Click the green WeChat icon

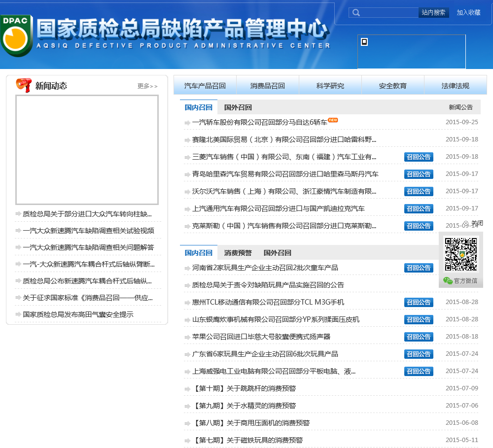(x=448, y=280)
